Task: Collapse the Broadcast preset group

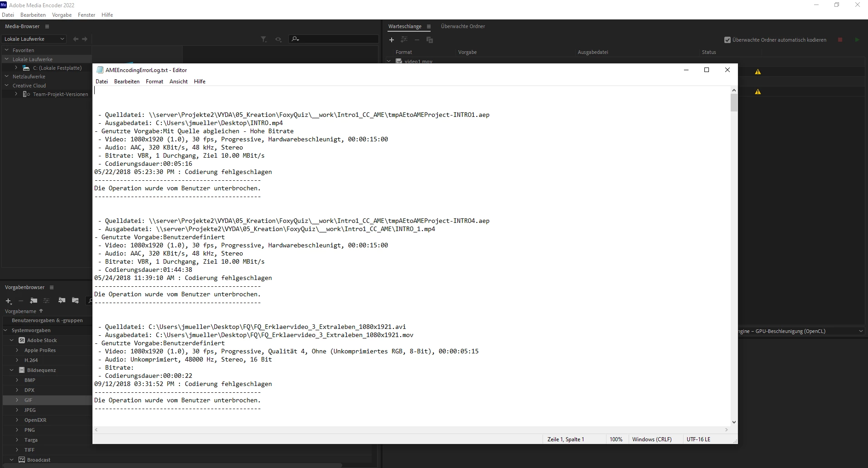Action: (12, 460)
